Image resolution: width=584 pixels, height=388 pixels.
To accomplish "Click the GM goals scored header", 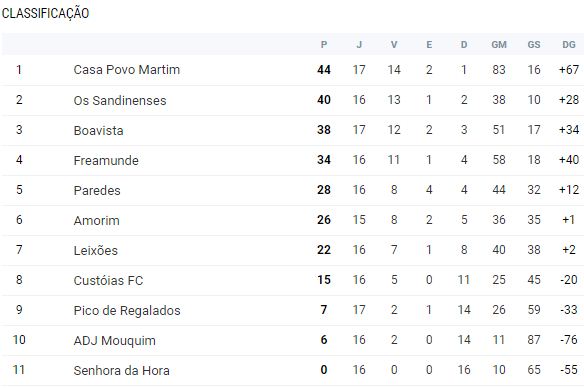I will tap(499, 45).
